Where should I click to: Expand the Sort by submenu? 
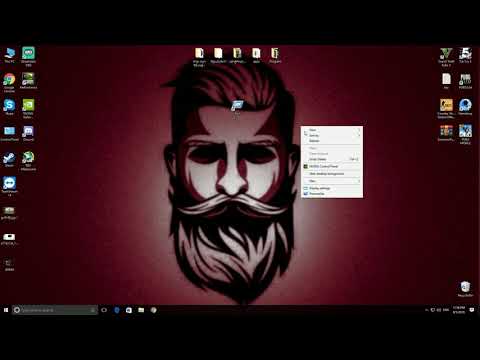332,135
